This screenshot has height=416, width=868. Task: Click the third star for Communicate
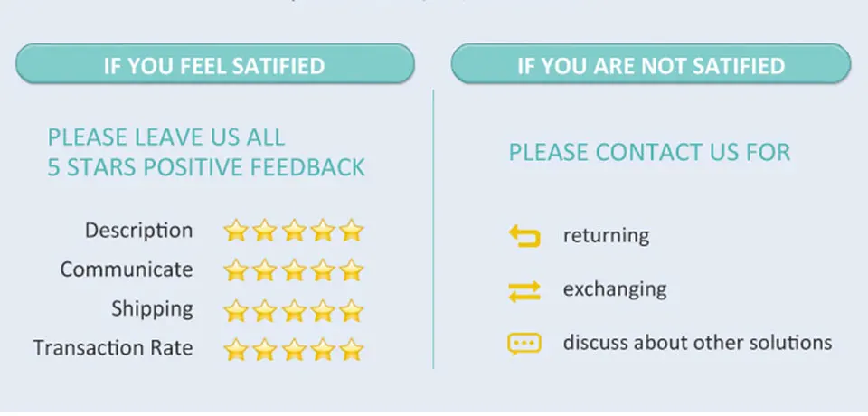pyautogui.click(x=293, y=269)
